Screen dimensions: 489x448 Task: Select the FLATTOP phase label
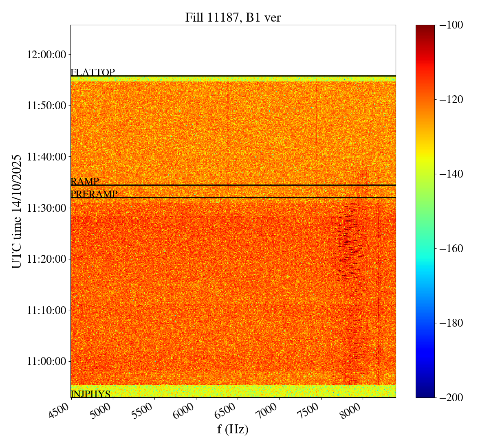click(93, 72)
